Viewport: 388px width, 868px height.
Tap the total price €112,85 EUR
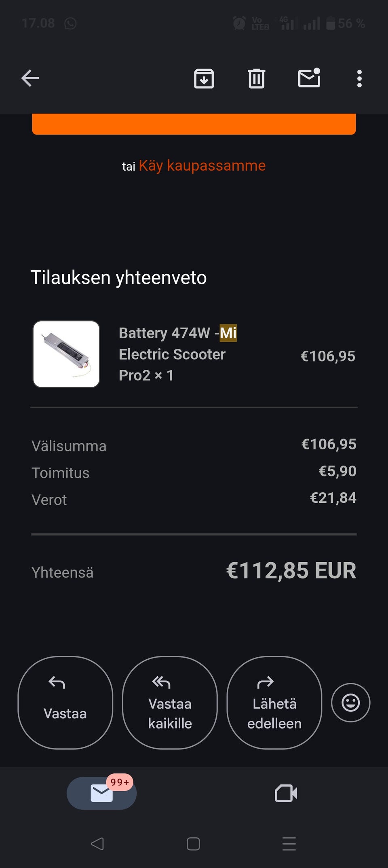tap(291, 571)
